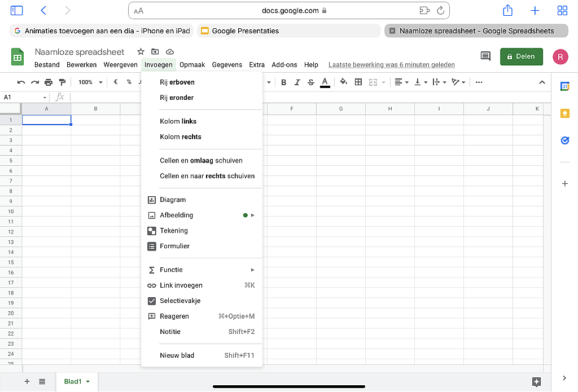Select Cellen en omlaag schuiven
Image resolution: width=578 pixels, height=392 pixels.
(202, 161)
